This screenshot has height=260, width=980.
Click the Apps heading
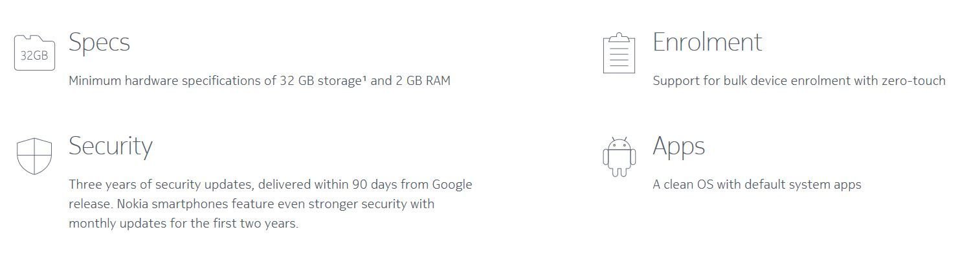point(678,147)
